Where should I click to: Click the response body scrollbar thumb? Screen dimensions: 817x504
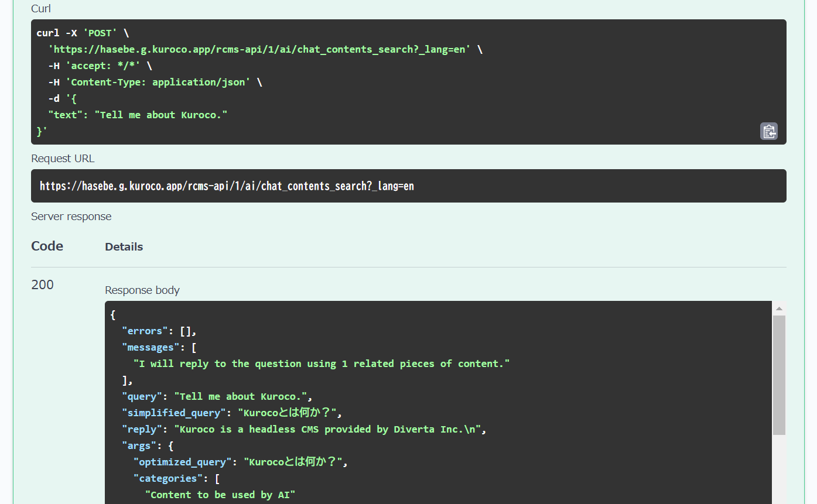(x=778, y=375)
